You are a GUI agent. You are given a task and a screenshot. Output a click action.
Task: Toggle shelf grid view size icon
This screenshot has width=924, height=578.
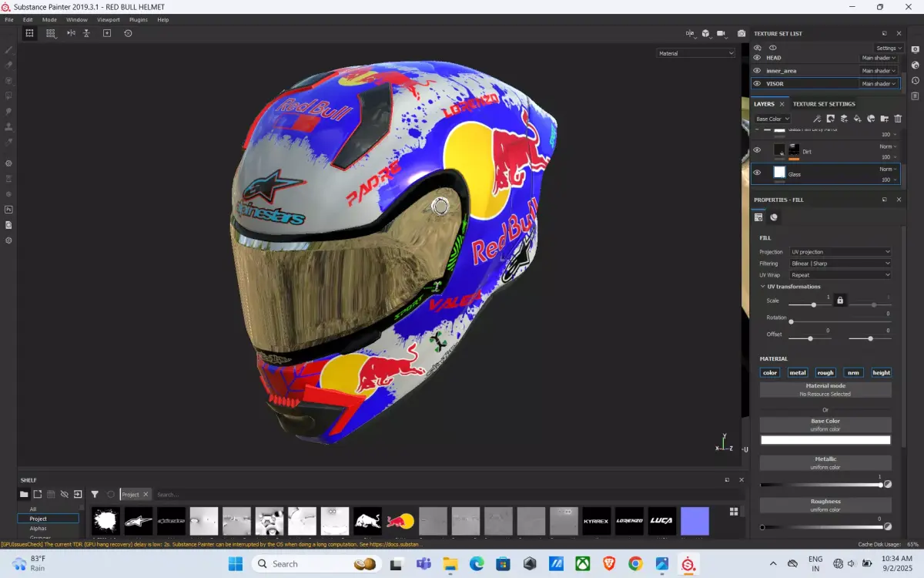[x=734, y=511]
